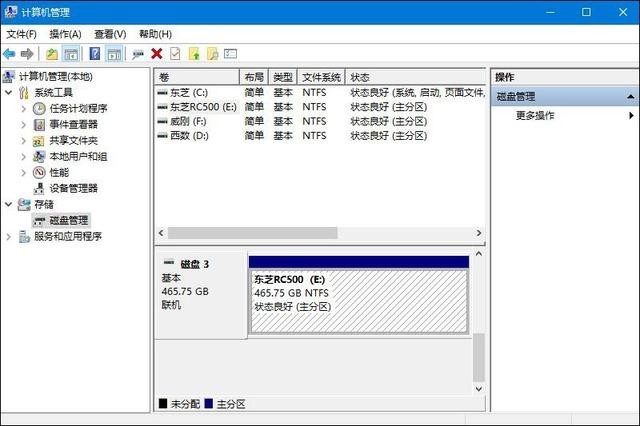Expand the 任务计划程序 node
This screenshot has height=426, width=640.
(23, 109)
